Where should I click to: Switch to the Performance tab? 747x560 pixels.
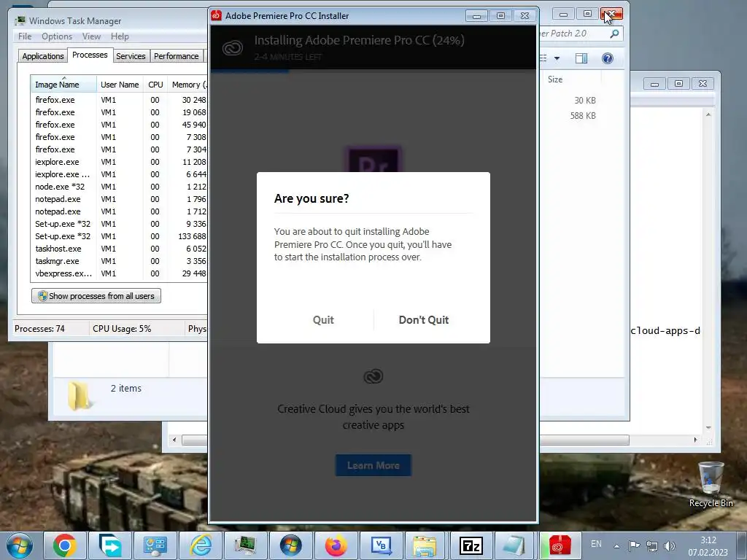click(176, 56)
